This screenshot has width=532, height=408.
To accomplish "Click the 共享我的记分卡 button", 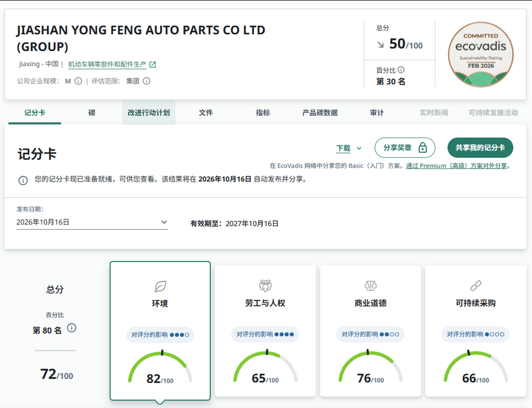I will coord(480,148).
